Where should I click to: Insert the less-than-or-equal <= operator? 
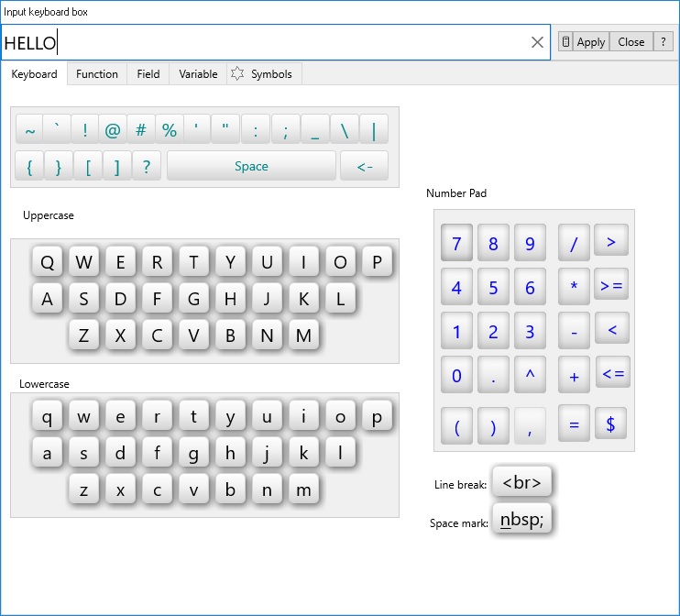[x=613, y=372]
